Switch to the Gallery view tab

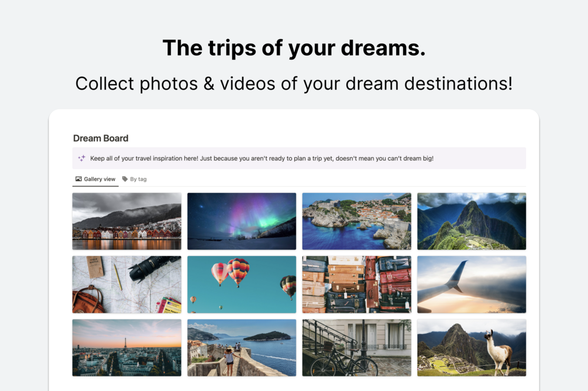95,179
